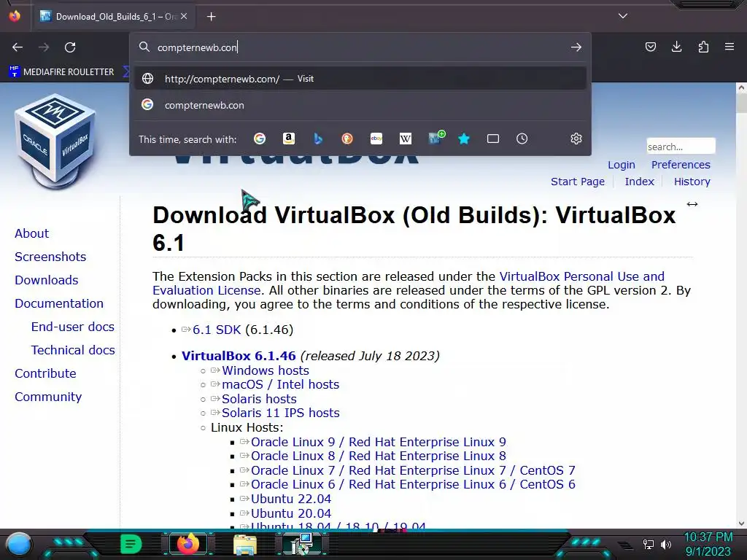
Task: Open the Index page
Action: coord(639,182)
